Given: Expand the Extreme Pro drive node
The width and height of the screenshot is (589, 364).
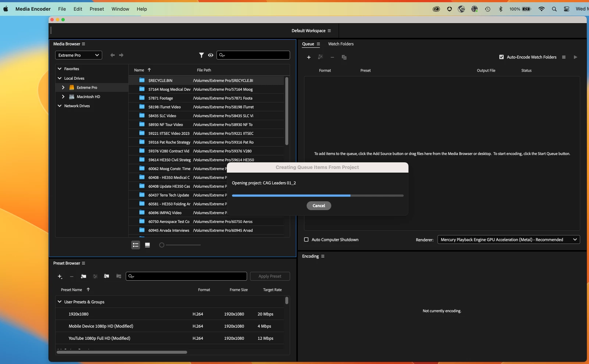Looking at the screenshot, I should (x=63, y=87).
